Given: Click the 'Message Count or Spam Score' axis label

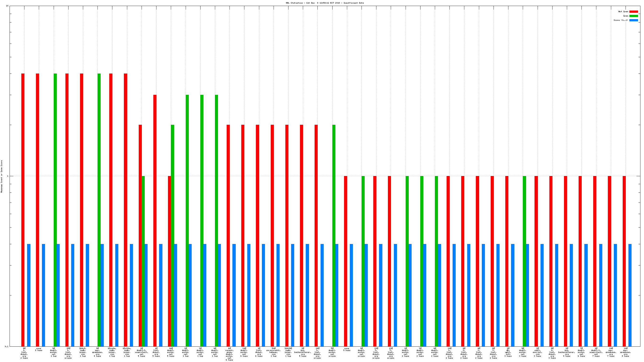Looking at the screenshot, I should click(1, 176).
